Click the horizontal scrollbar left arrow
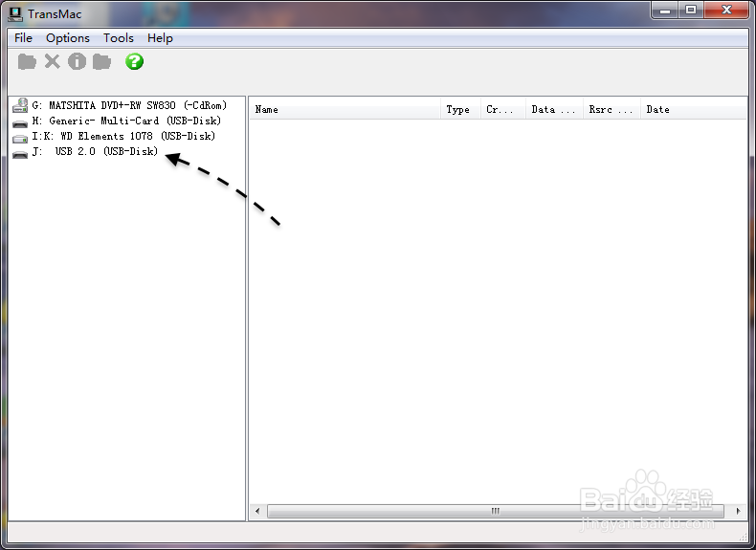The width and height of the screenshot is (756, 550). point(257,511)
